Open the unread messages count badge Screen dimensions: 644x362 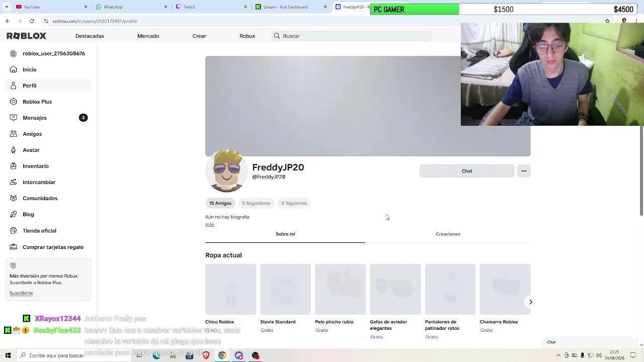click(x=84, y=118)
